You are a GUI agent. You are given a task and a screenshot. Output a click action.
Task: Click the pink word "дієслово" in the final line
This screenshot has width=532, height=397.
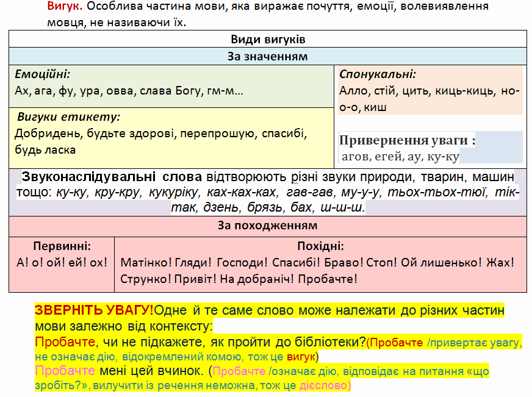pos(323,385)
